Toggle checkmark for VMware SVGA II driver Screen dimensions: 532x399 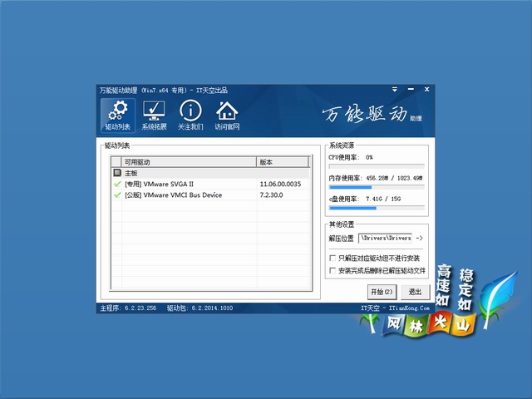[117, 184]
